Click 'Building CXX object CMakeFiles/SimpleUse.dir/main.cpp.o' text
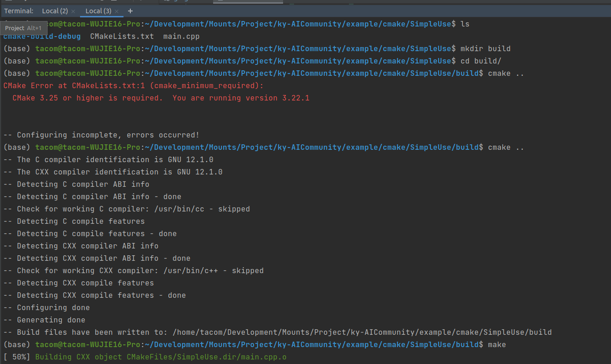The image size is (611, 364). tap(161, 357)
